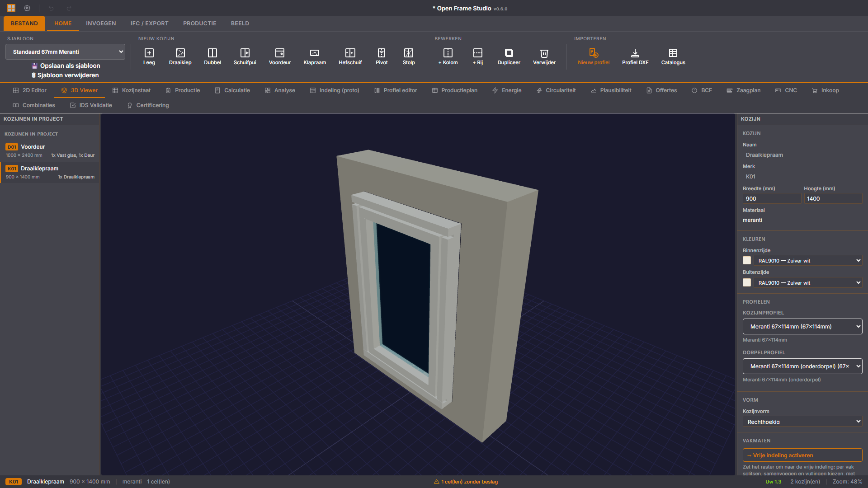868x488 pixels.
Task: Open the Calculatie tab
Action: [x=232, y=90]
